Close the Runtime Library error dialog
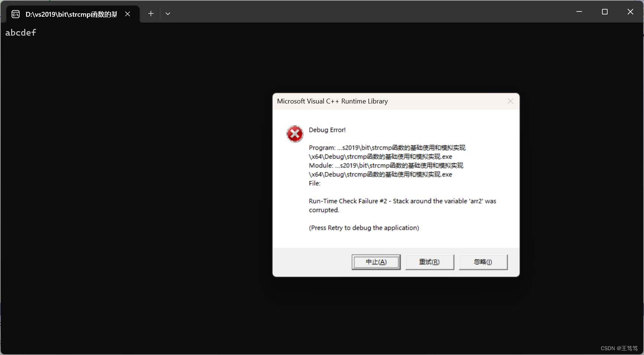 coord(510,101)
